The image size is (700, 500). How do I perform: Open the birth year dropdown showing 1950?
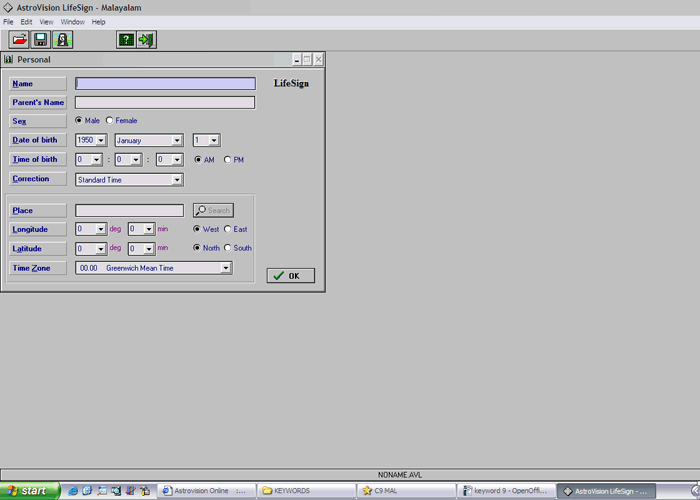coord(101,140)
